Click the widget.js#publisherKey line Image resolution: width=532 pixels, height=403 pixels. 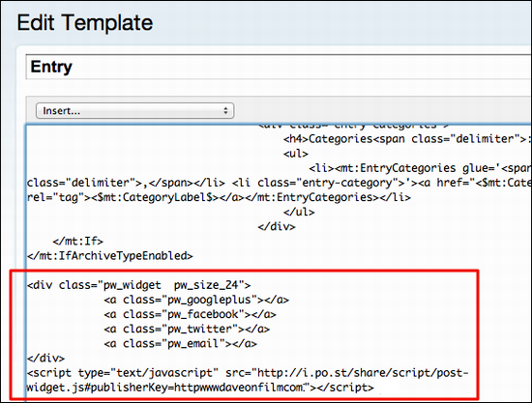pyautogui.click(x=200, y=388)
